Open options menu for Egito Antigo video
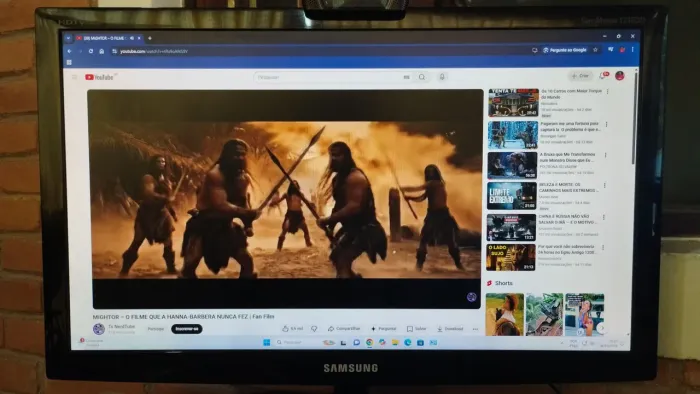This screenshot has height=394, width=700. point(603,247)
